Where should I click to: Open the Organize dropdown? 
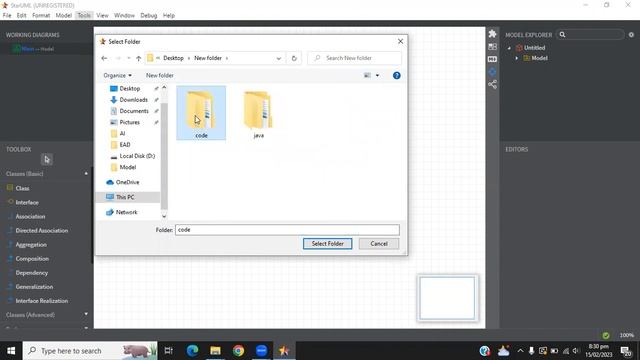coord(118,76)
